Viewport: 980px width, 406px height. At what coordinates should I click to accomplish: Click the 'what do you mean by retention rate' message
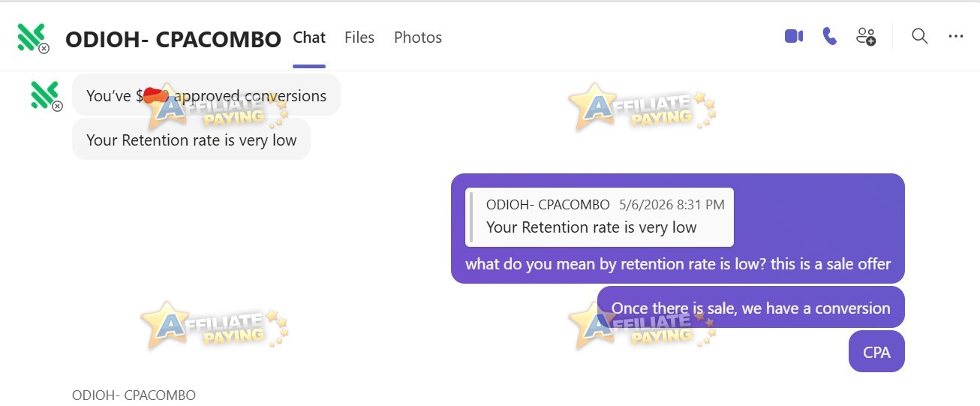678,264
